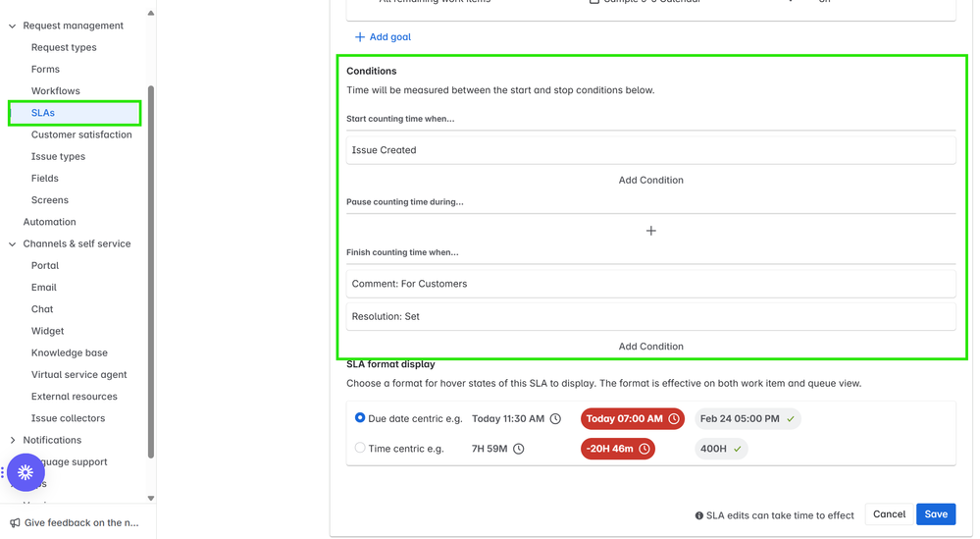This screenshot has height=539, width=980.
Task: Open External resources settings
Action: tap(75, 397)
